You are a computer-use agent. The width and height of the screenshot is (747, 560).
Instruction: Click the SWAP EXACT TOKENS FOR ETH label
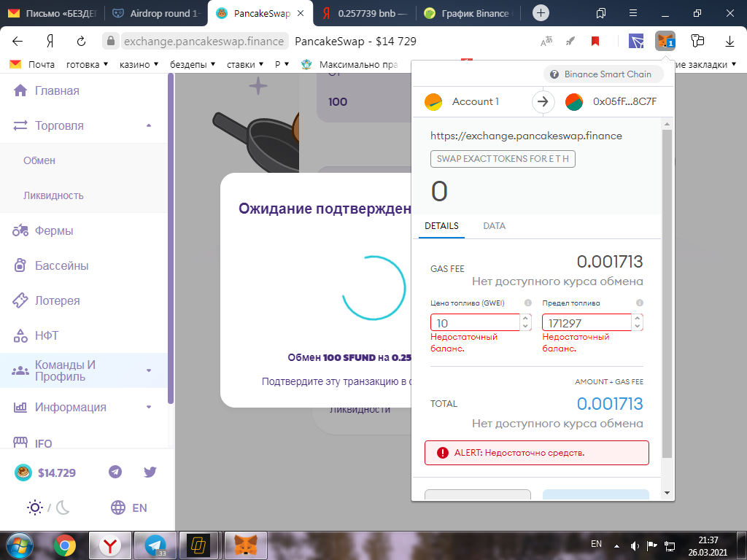pyautogui.click(x=503, y=159)
